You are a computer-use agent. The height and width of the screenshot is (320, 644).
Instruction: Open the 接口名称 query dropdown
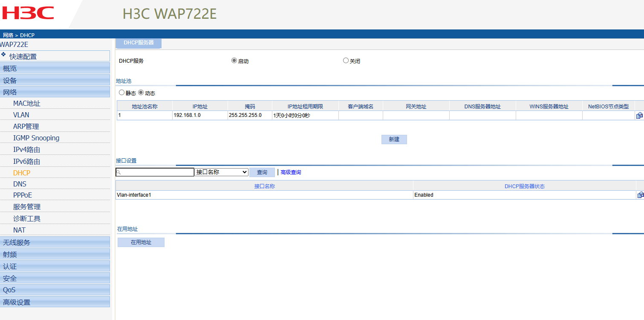pos(222,172)
